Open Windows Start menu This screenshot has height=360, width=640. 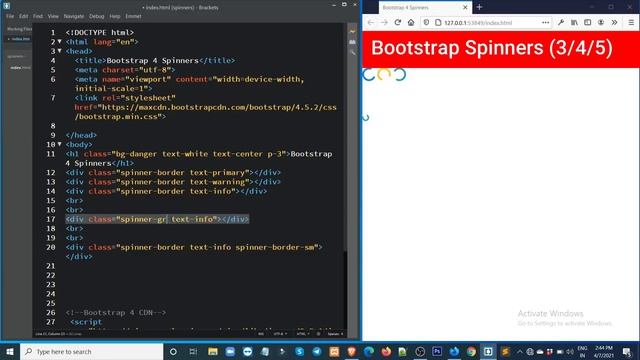10,351
